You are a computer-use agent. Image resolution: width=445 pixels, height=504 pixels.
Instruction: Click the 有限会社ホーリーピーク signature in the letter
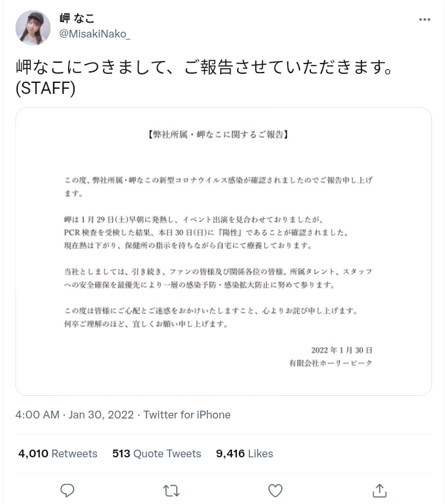[x=330, y=363]
